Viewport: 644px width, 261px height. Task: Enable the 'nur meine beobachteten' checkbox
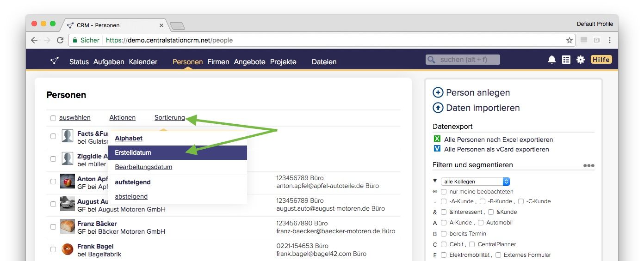pyautogui.click(x=444, y=191)
